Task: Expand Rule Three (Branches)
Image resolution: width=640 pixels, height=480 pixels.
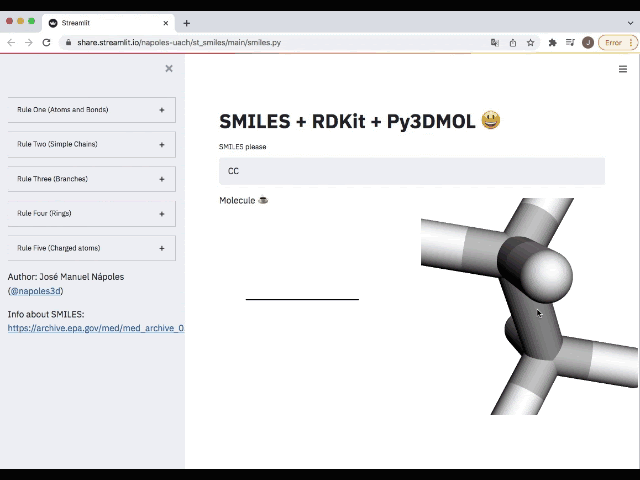Action: (x=92, y=179)
